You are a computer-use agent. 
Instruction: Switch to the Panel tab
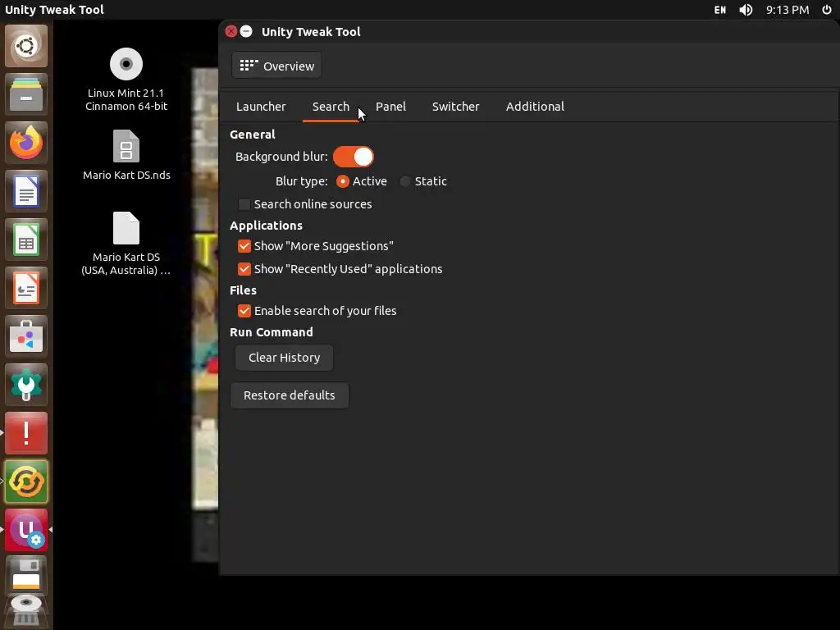point(390,107)
